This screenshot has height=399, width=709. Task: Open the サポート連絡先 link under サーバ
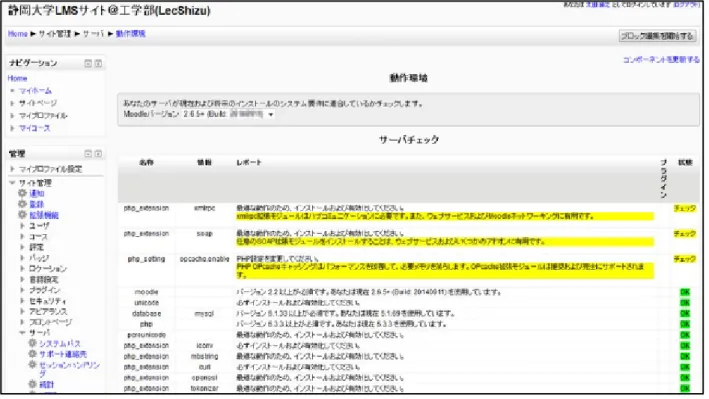coord(63,354)
